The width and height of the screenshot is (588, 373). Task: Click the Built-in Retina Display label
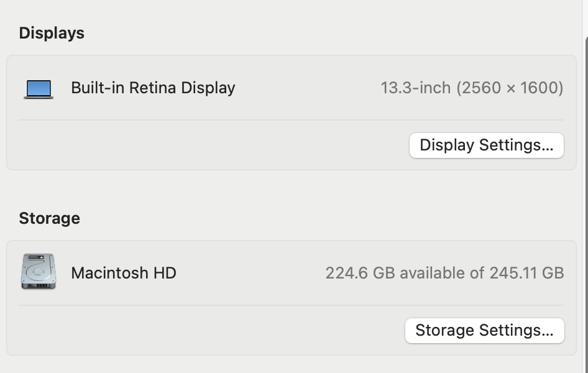[153, 88]
